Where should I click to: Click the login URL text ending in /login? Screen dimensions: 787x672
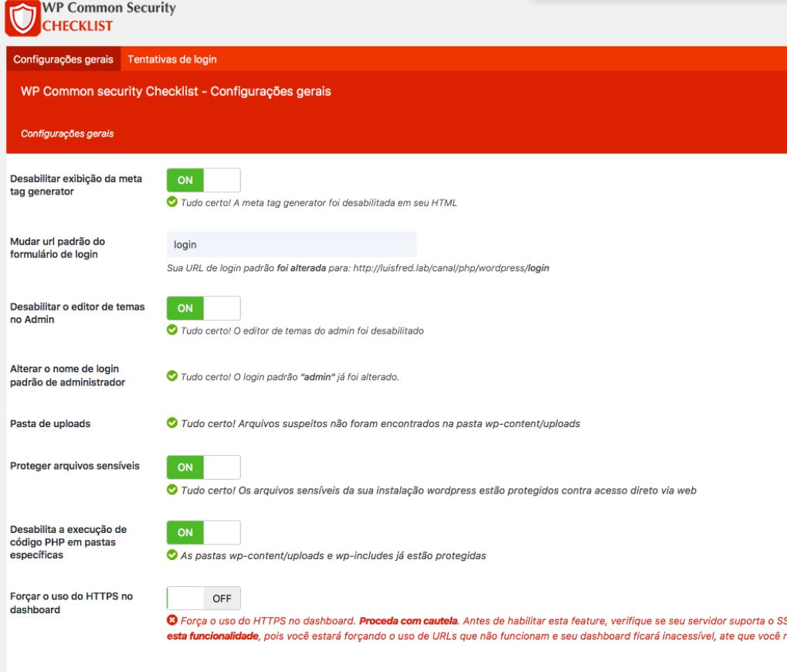point(451,268)
